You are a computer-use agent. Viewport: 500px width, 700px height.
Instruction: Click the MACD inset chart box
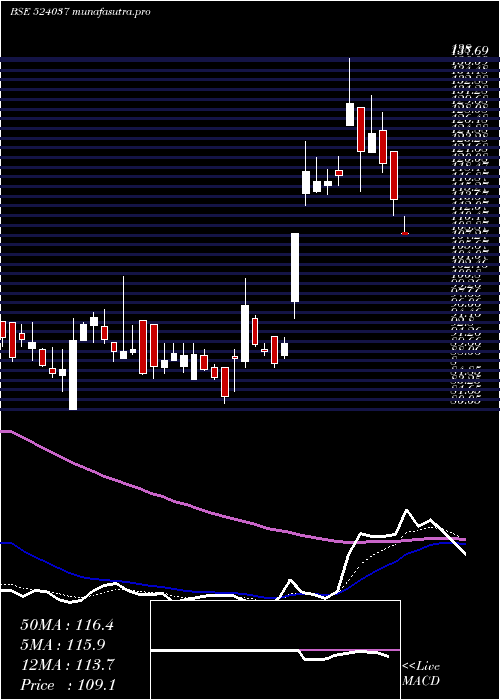pos(275,650)
